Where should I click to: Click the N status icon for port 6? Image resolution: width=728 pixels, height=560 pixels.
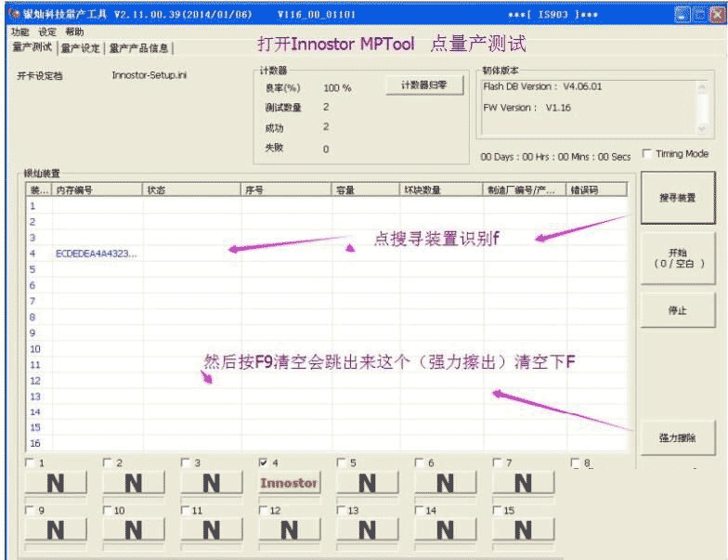point(446,483)
